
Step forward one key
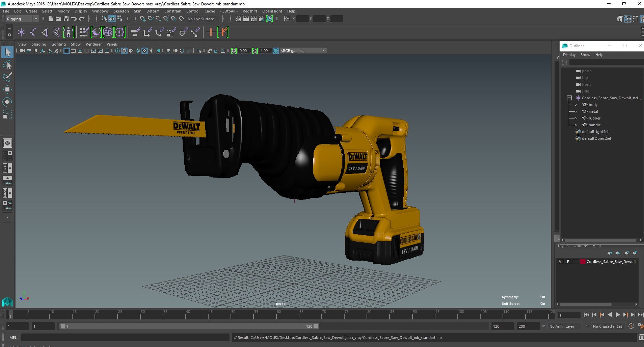[x=625, y=315]
